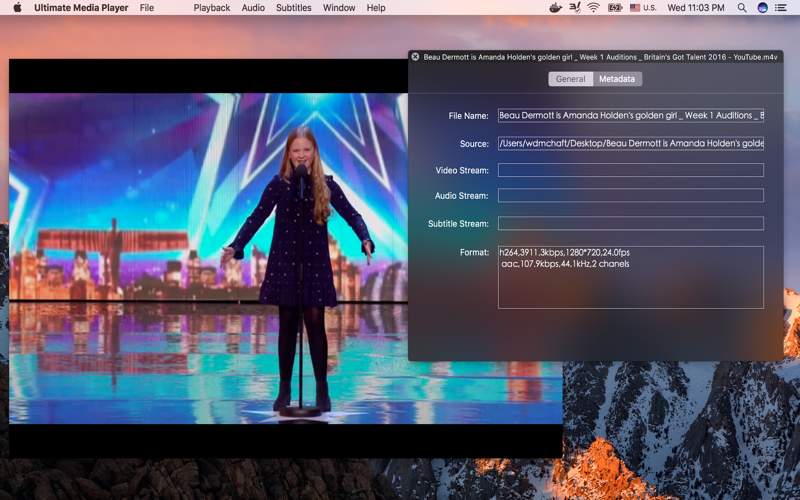Click the Source path field

631,143
